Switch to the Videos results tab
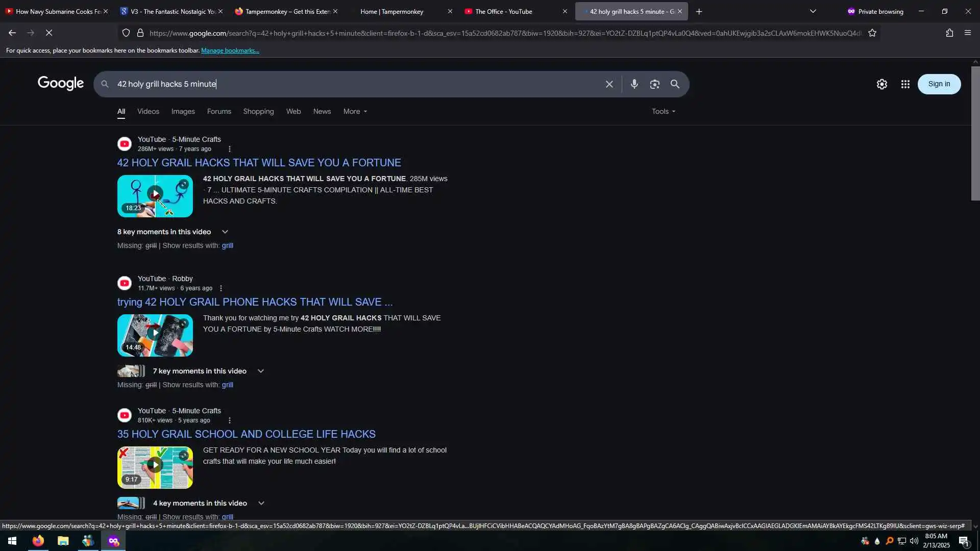This screenshot has width=980, height=551. 148,111
